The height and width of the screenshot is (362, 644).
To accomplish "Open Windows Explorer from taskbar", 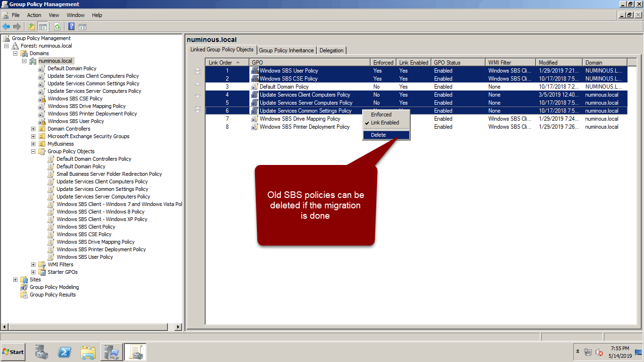I will click(88, 352).
